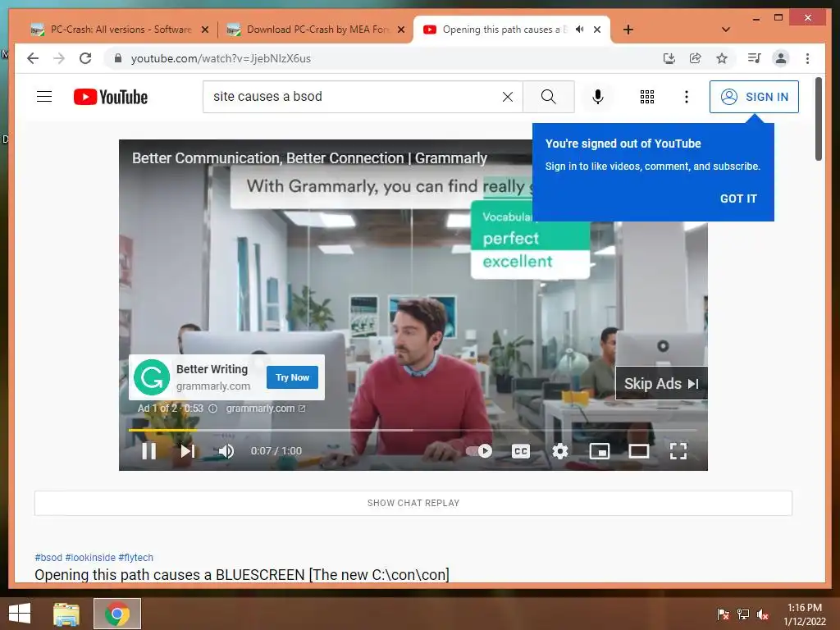
Task: Open File Explorer from the taskbar
Action: coord(66,614)
